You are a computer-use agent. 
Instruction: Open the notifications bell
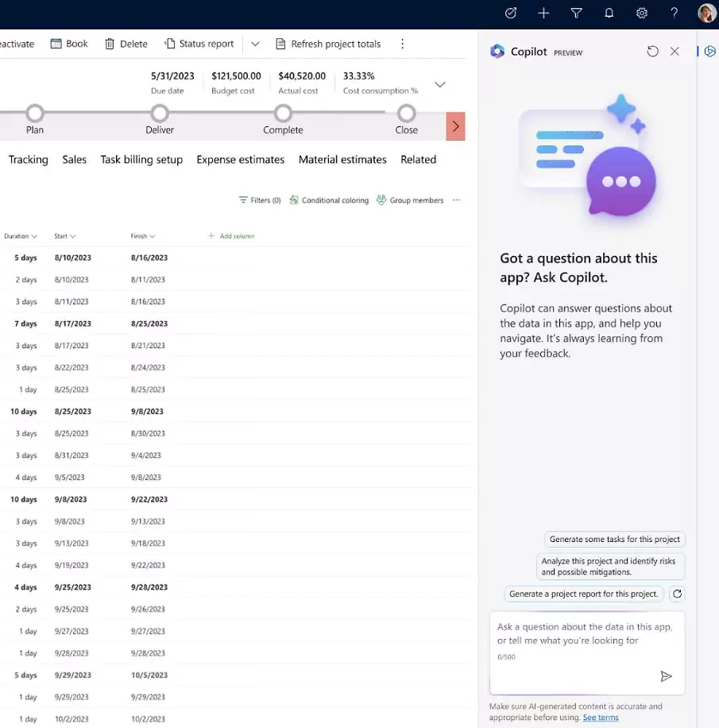[x=609, y=13]
